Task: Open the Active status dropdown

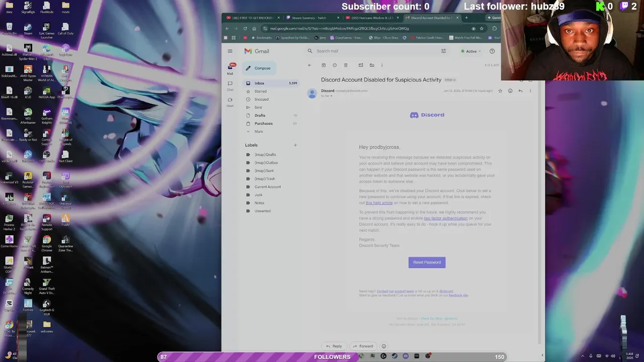Action: (471, 51)
